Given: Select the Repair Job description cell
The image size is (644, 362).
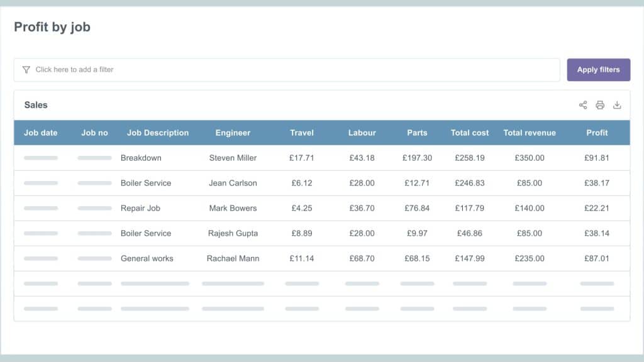Looking at the screenshot, I should pos(140,209).
